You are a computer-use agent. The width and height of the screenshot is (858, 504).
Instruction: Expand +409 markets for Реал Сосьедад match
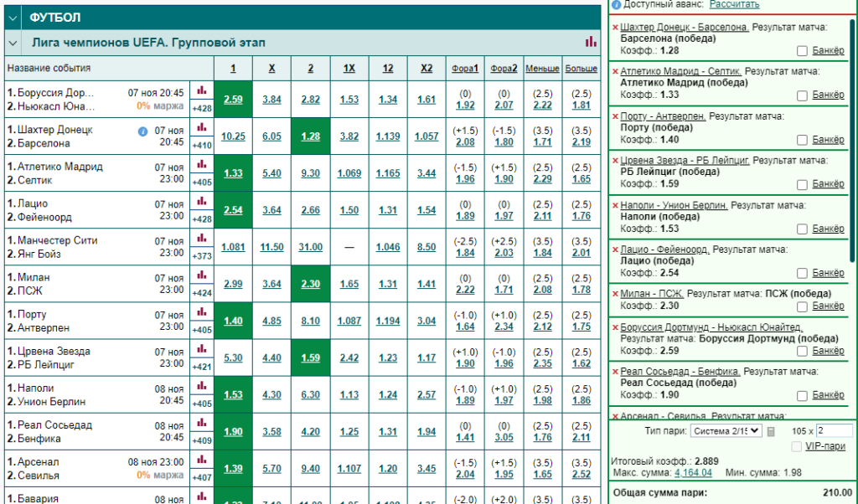202,440
